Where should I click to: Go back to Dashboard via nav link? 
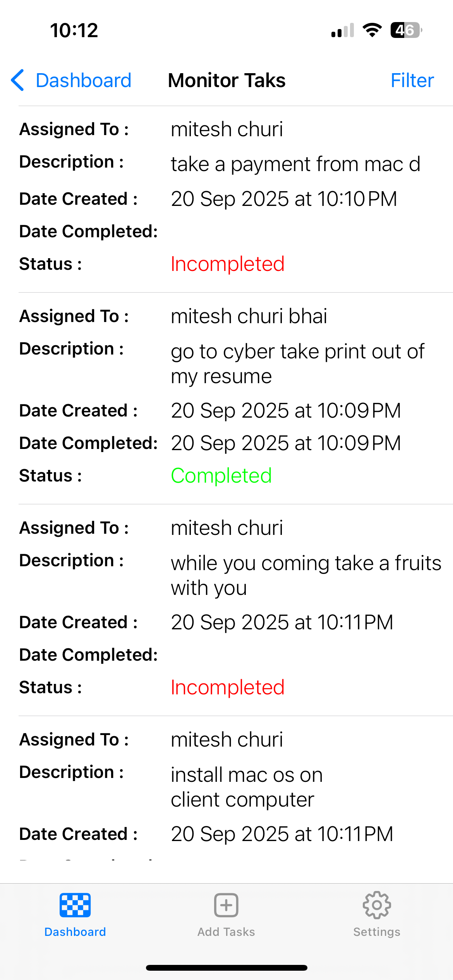(x=83, y=81)
